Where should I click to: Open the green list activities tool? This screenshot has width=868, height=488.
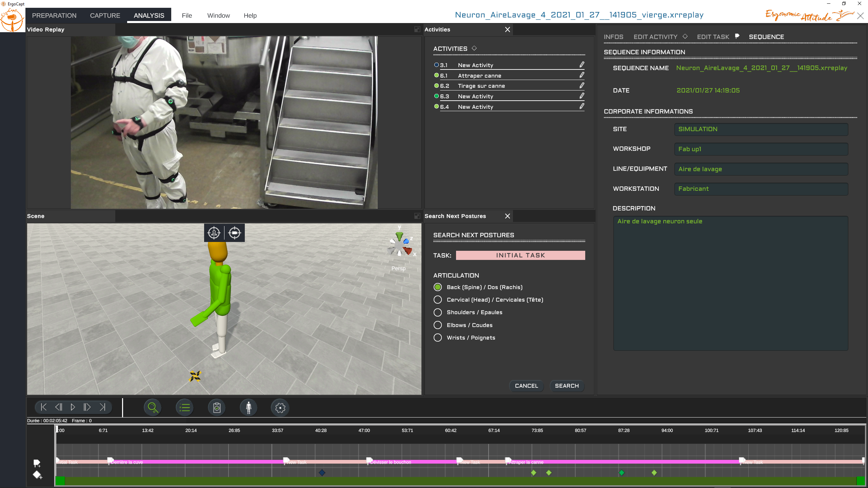[185, 408]
